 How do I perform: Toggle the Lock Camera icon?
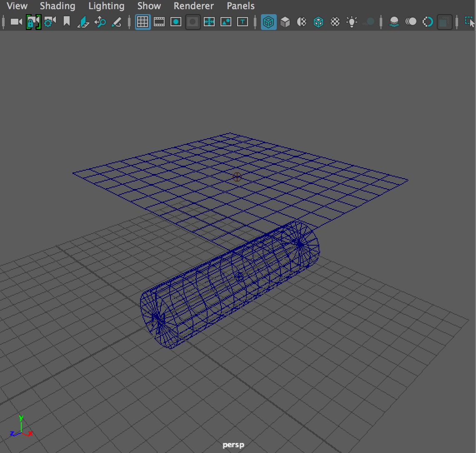tap(33, 22)
